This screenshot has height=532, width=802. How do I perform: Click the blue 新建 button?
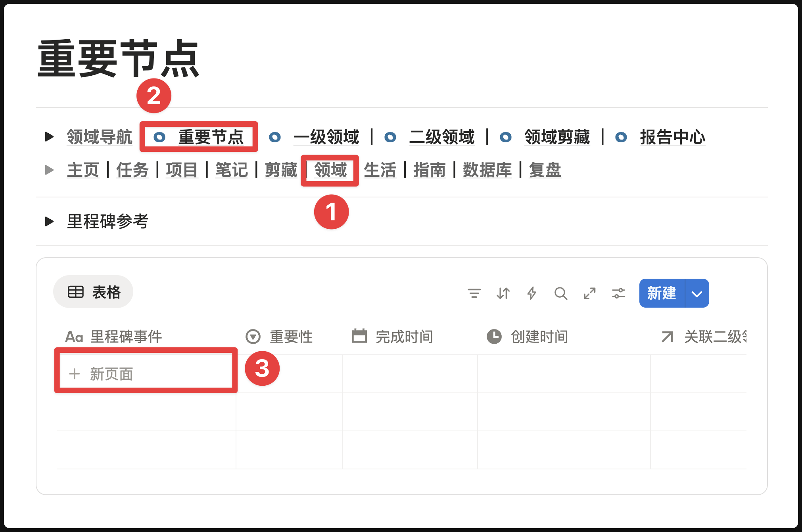click(x=662, y=293)
